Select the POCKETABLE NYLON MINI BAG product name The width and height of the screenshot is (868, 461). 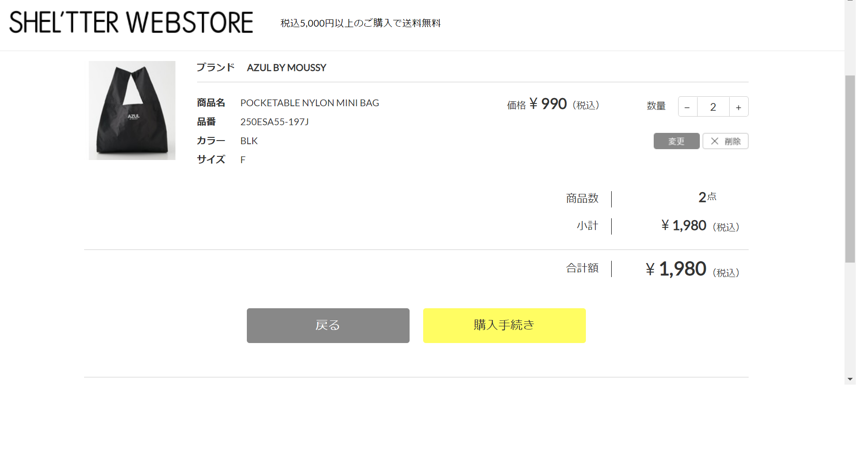point(310,103)
